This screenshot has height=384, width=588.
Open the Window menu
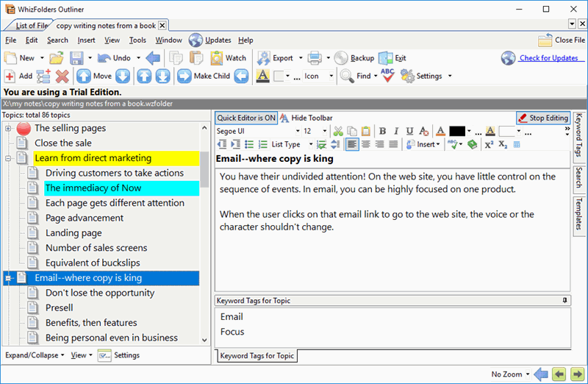click(169, 40)
